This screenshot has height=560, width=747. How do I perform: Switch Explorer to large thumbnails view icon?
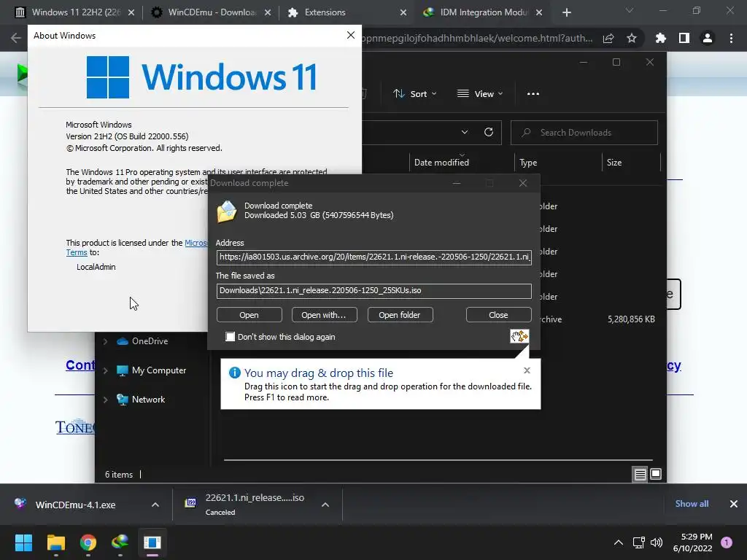656,474
